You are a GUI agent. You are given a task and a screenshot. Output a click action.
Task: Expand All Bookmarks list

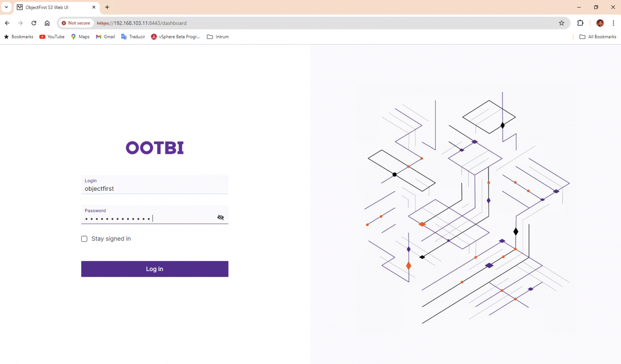[x=598, y=37]
